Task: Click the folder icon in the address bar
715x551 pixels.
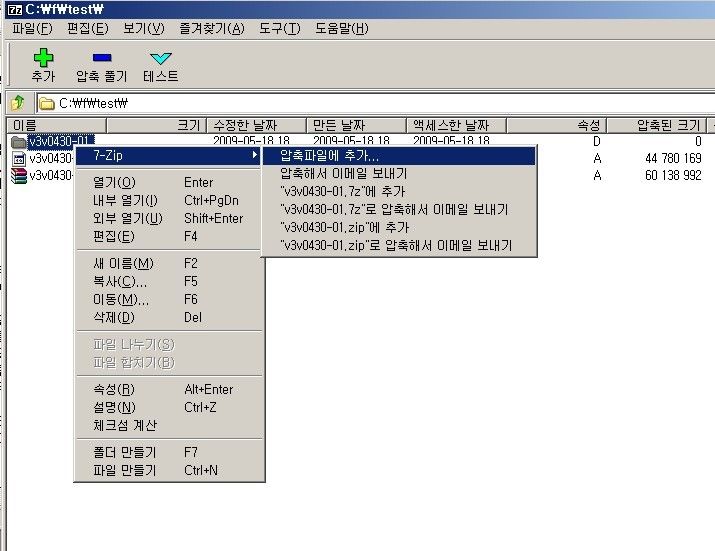Action: [x=47, y=104]
